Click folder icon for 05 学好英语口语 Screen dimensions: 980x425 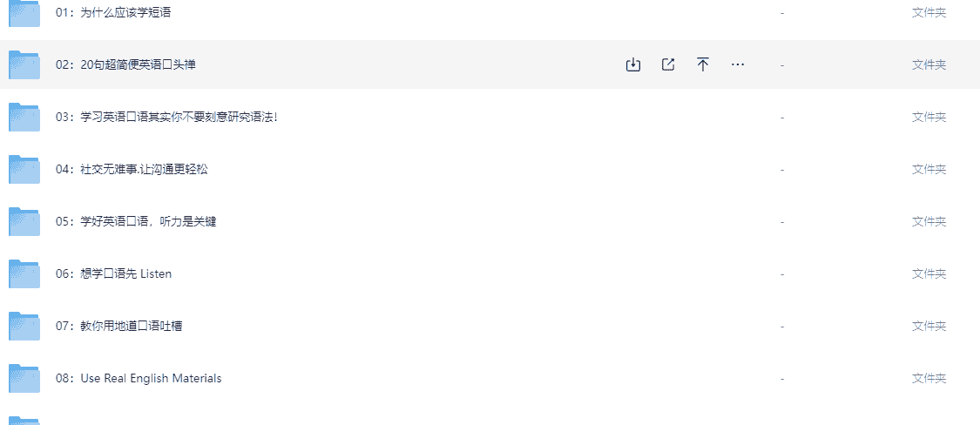tap(24, 221)
